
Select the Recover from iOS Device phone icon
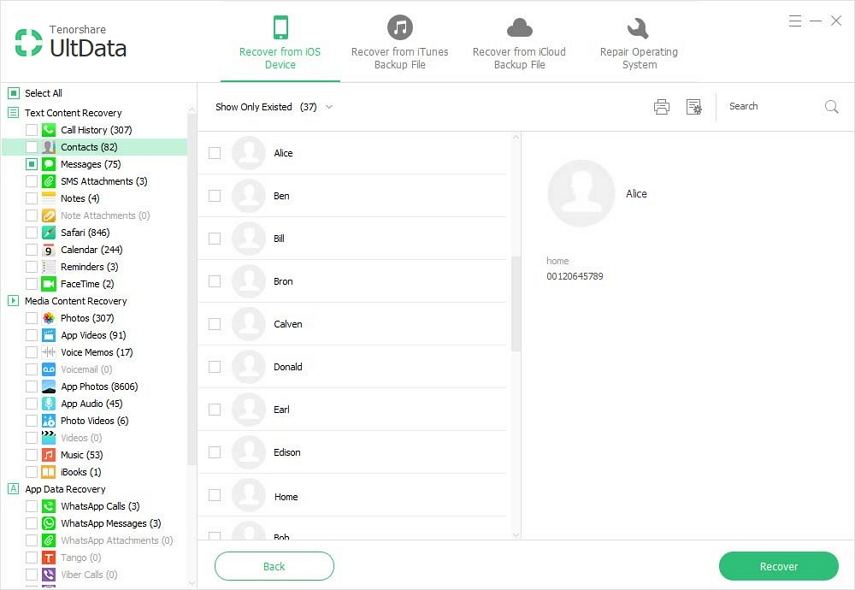[279, 27]
